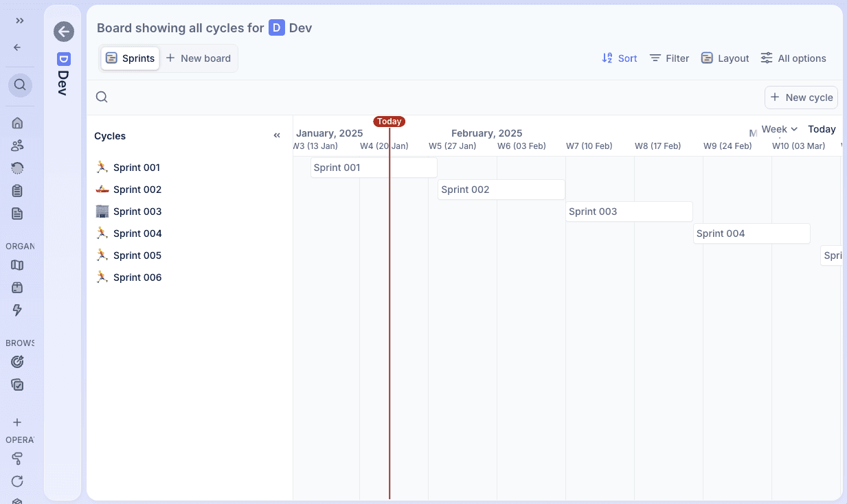Click the W10 (03 Mar) week header
This screenshot has height=504, width=847.
pos(799,146)
